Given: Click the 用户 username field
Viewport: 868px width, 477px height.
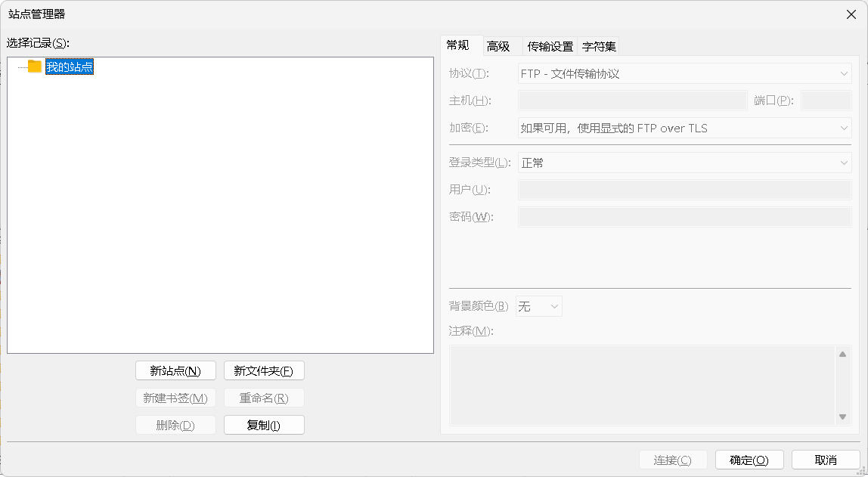Looking at the screenshot, I should click(684, 190).
